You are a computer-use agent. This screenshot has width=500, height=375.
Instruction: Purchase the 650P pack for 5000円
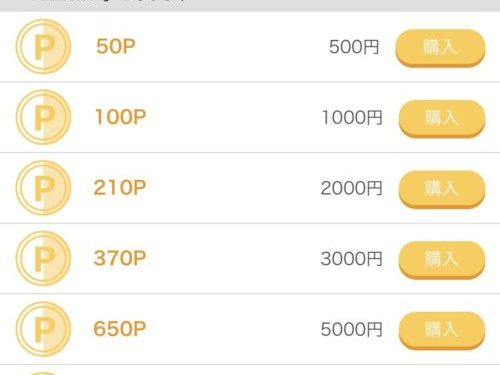tap(442, 330)
